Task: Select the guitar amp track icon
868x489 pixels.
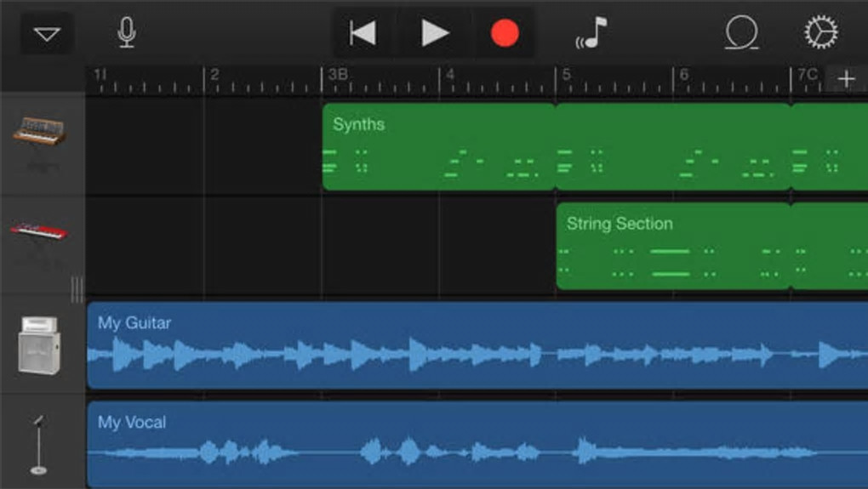Action: tap(39, 345)
